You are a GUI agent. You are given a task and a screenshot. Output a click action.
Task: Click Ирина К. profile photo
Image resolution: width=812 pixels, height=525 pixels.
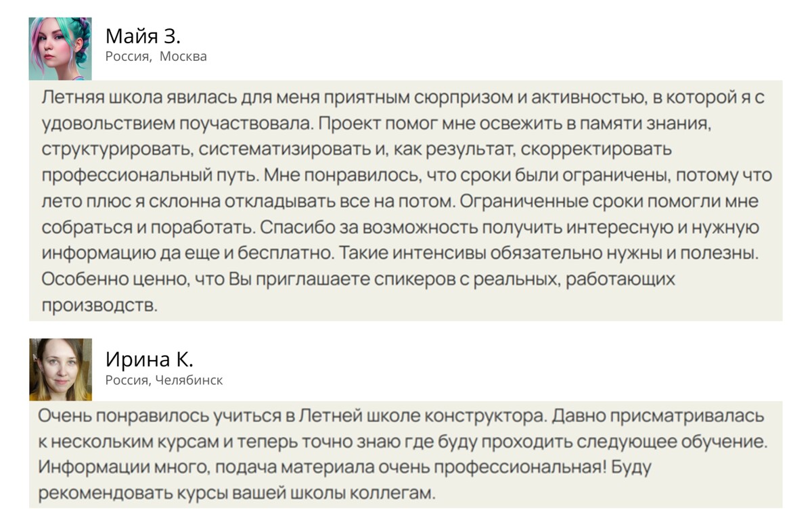click(x=60, y=369)
